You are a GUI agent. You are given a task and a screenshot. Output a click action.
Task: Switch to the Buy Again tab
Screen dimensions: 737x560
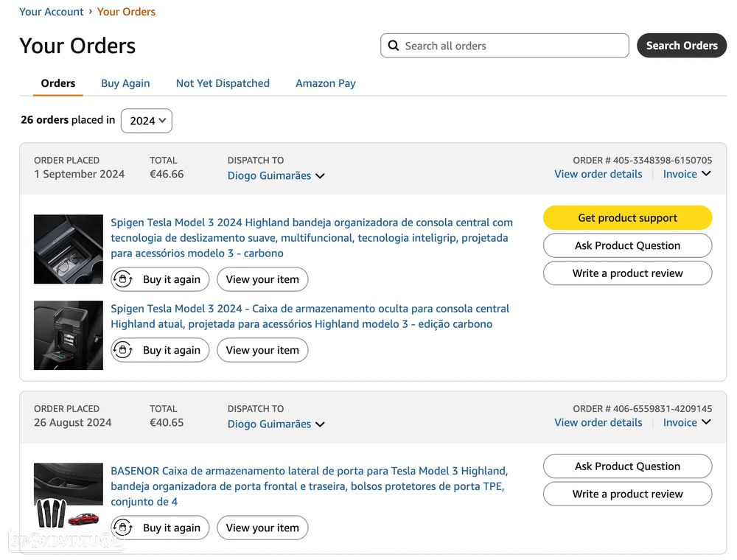(x=125, y=83)
